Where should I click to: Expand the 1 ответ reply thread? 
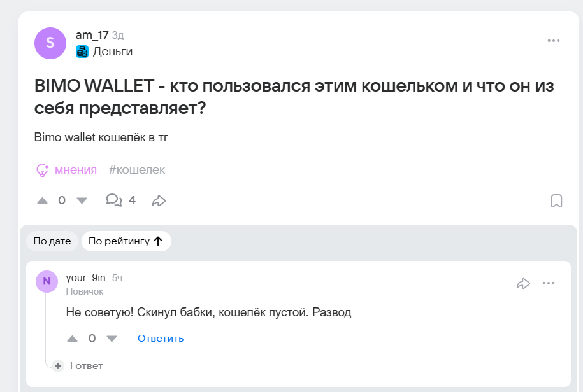[x=80, y=366]
